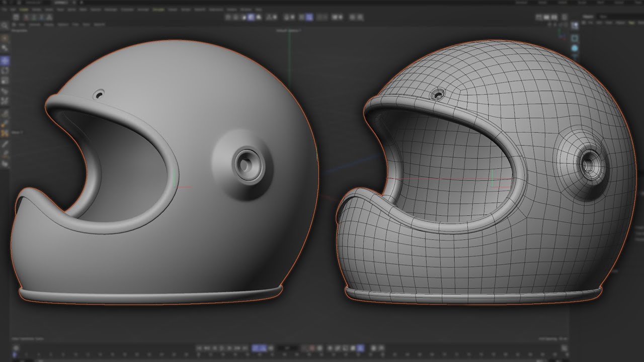Click the red record keyframe button in timeline
The image size is (644, 362).
(x=312, y=347)
